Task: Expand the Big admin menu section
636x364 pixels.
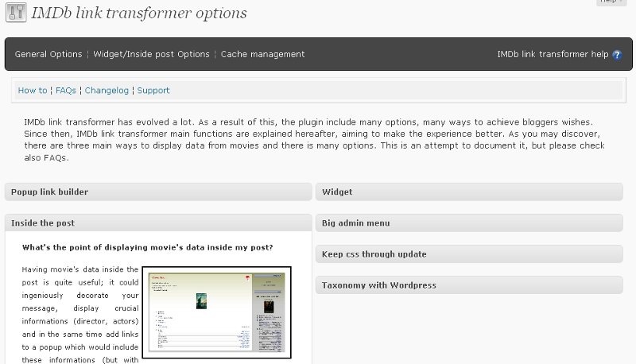Action: pos(469,223)
